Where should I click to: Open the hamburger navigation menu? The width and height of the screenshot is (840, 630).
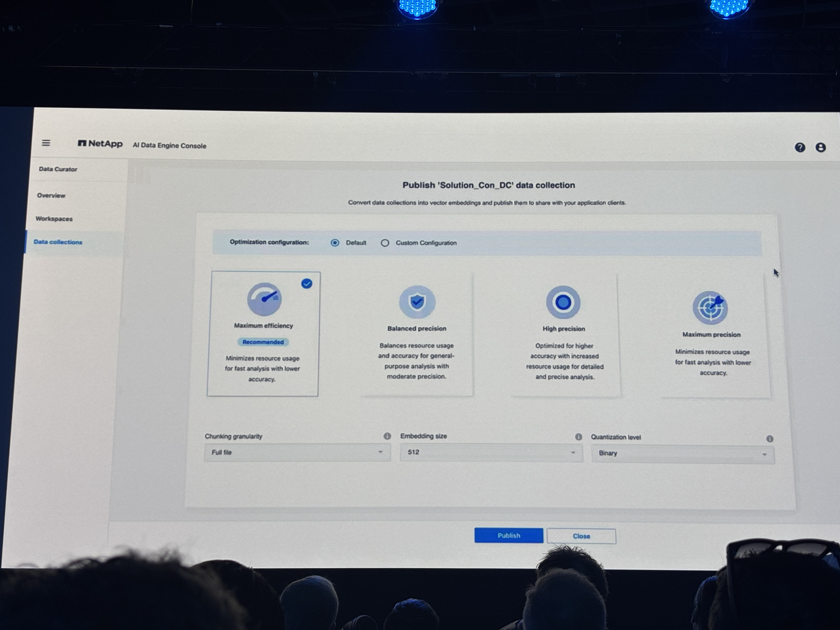click(46, 143)
